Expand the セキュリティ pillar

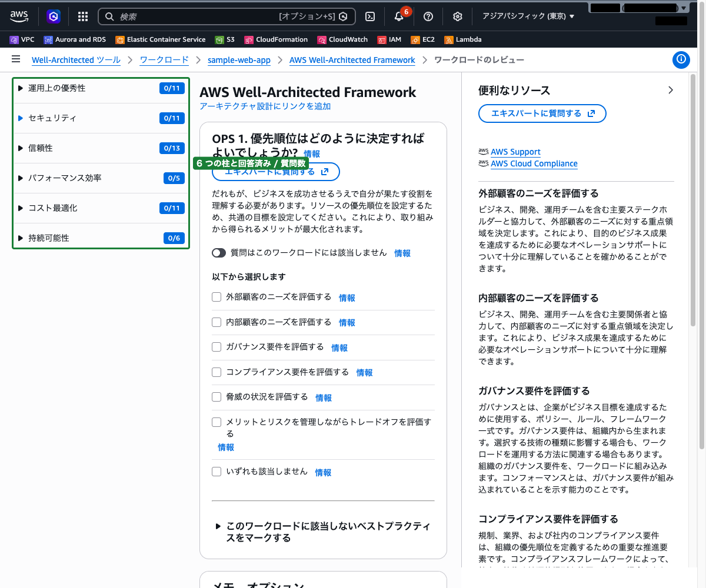[21, 118]
